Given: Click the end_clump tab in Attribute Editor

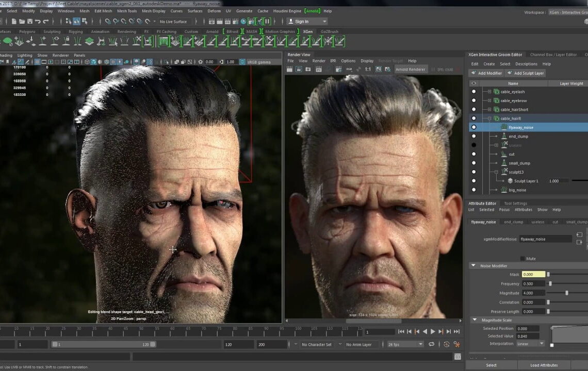Looking at the screenshot, I should point(513,222).
